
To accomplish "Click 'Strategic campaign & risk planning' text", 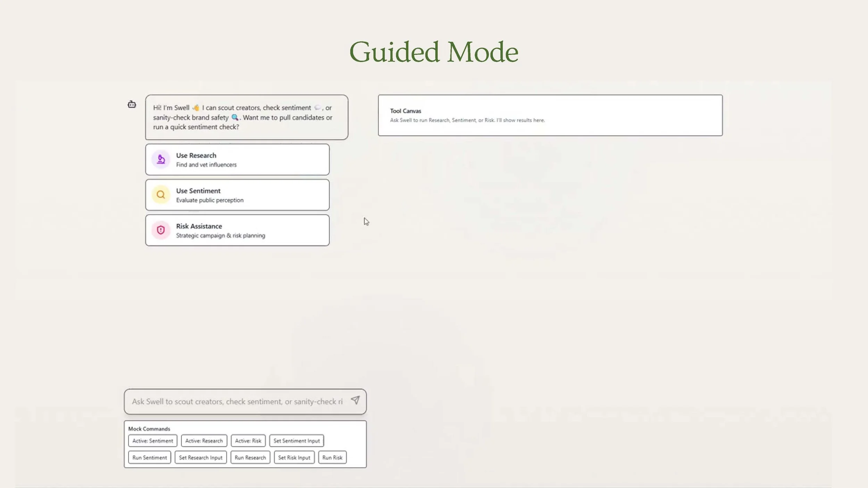I will [x=220, y=236].
